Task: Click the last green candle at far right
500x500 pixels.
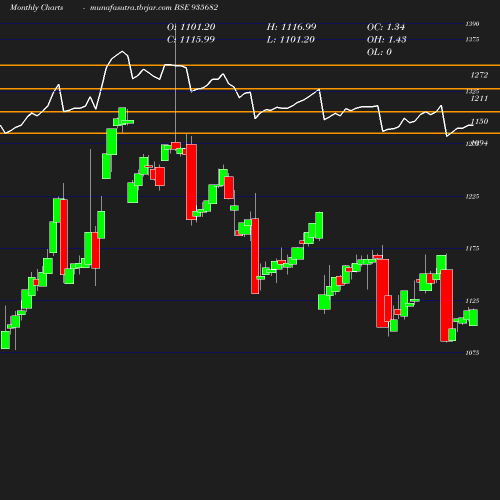Action: 473,318
